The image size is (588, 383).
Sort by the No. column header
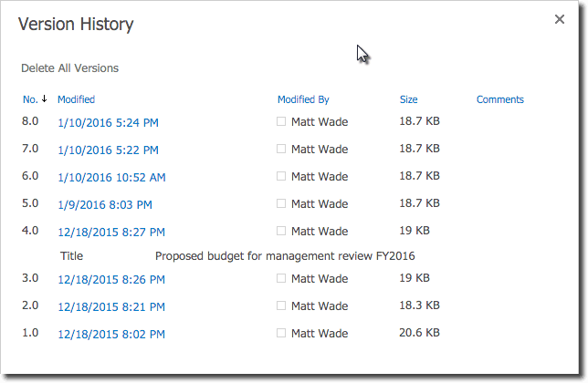[x=30, y=99]
